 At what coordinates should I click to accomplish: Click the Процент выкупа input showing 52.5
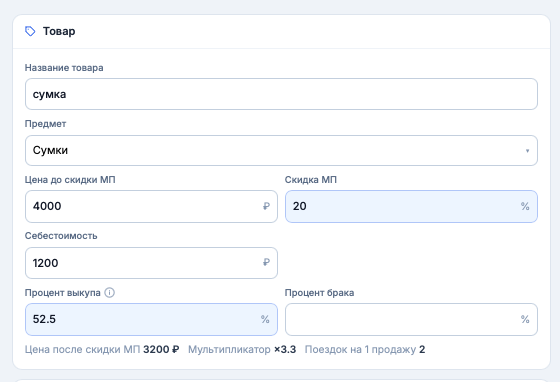point(151,319)
